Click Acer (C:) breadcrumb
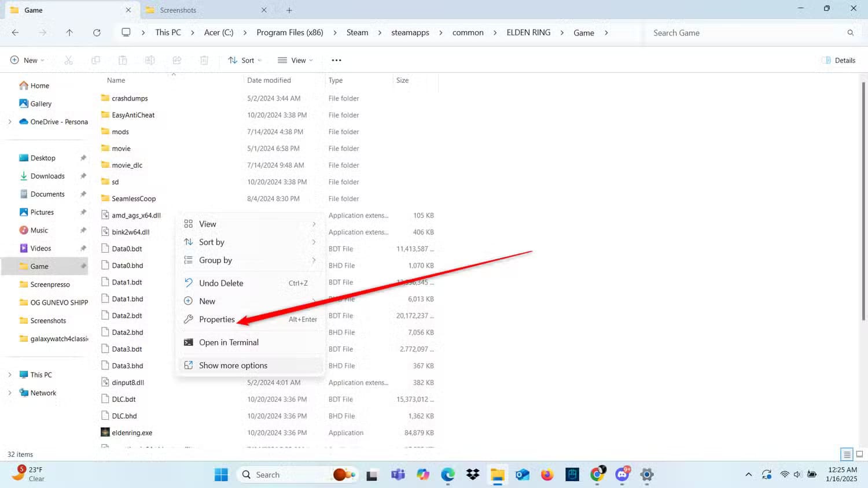Viewport: 868px width, 488px height. pos(219,33)
